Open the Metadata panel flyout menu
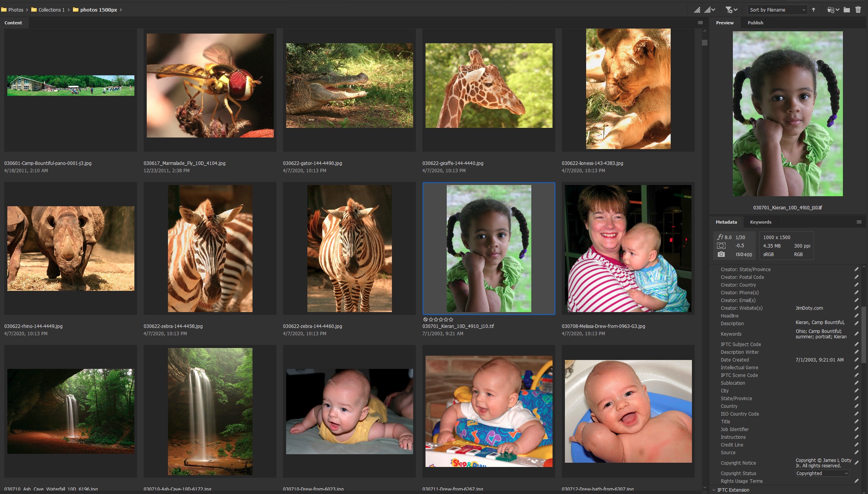This screenshot has width=868, height=494. [x=859, y=222]
